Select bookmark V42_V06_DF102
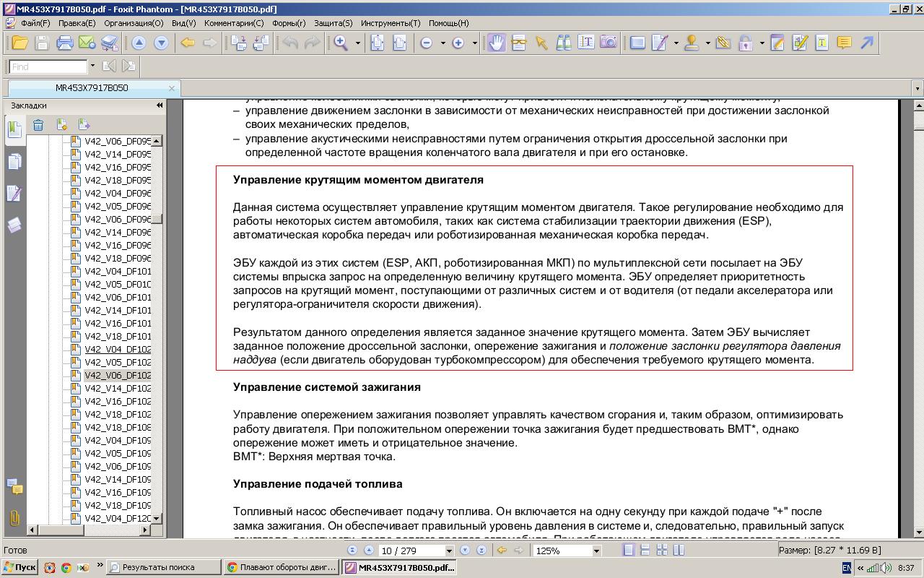 (x=118, y=375)
